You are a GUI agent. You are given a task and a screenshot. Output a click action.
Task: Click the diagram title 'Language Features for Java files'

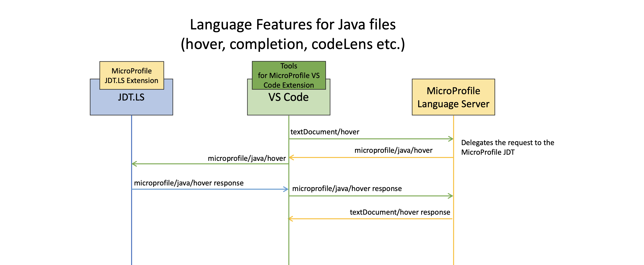point(293,24)
